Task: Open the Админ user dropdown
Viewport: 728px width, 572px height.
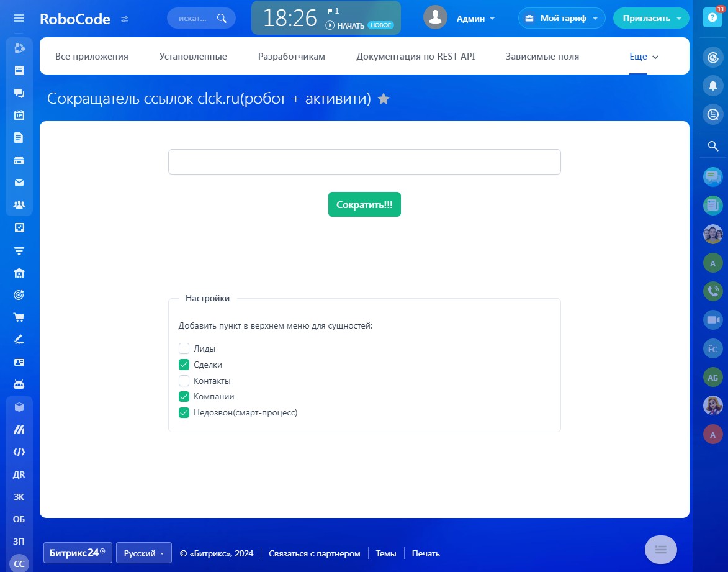Action: (475, 19)
